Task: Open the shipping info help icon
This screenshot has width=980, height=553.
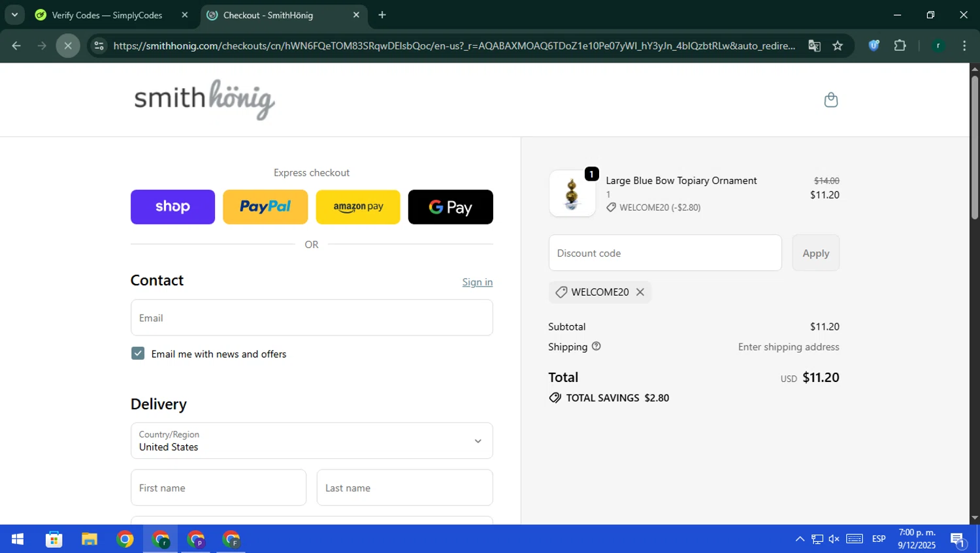Action: point(596,347)
